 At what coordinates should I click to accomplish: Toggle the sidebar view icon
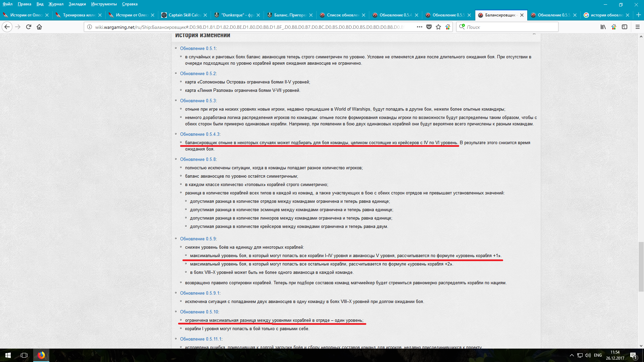coord(625,27)
